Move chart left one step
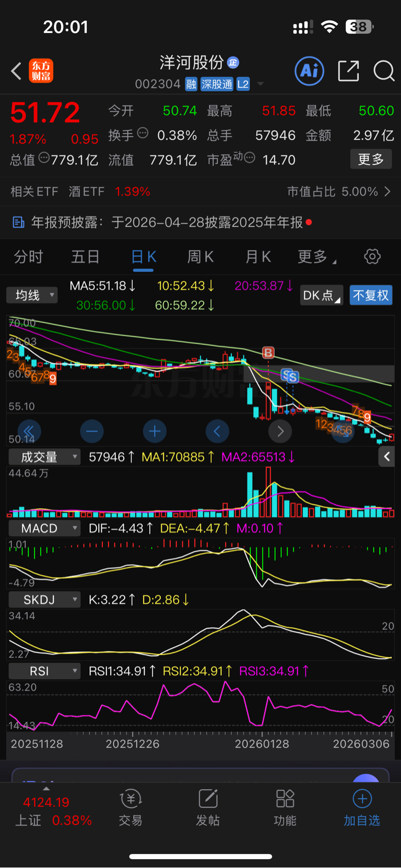The image size is (401, 868). [x=217, y=431]
